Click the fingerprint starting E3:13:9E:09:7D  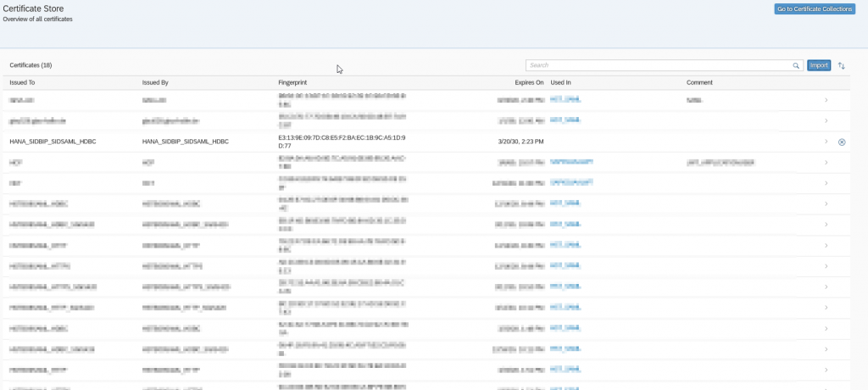tap(342, 142)
